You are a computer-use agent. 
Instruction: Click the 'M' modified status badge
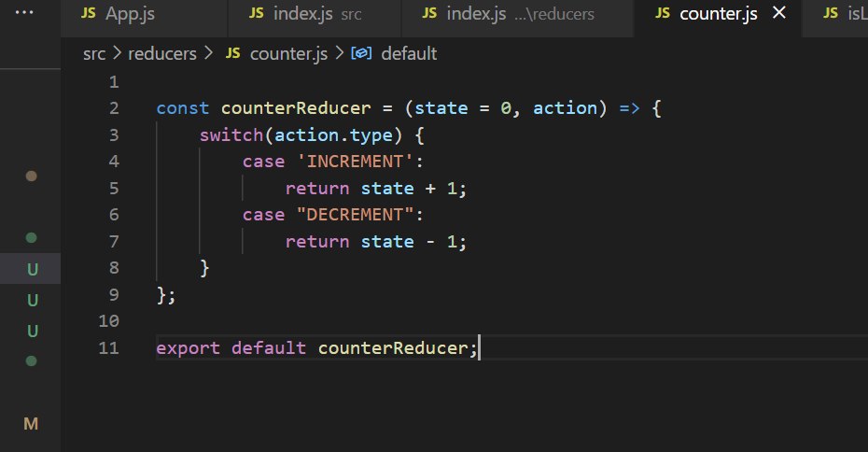coord(31,424)
